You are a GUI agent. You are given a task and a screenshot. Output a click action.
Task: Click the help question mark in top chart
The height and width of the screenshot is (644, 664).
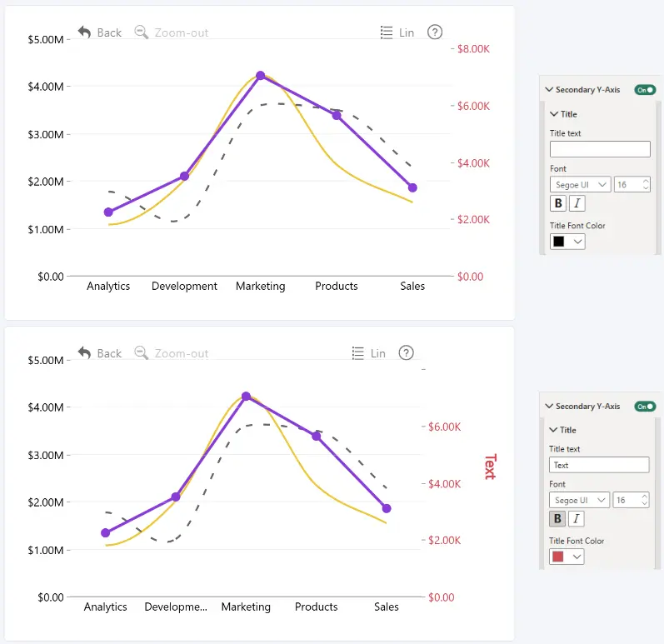435,32
